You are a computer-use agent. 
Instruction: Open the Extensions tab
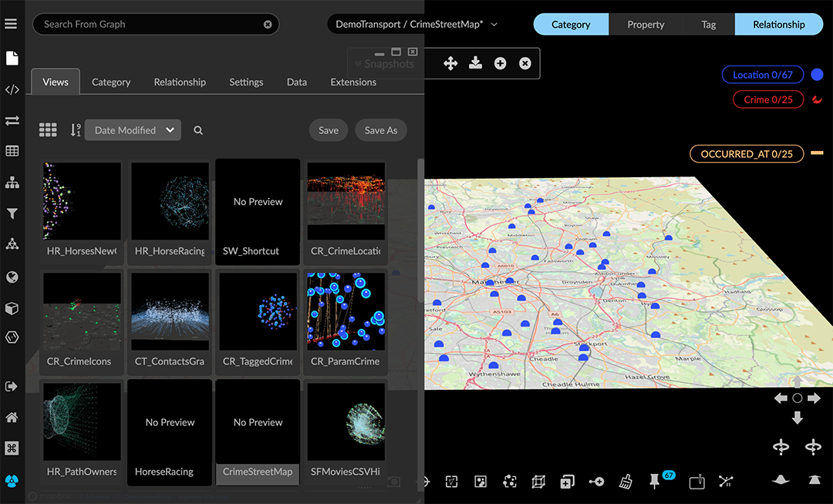click(x=353, y=82)
